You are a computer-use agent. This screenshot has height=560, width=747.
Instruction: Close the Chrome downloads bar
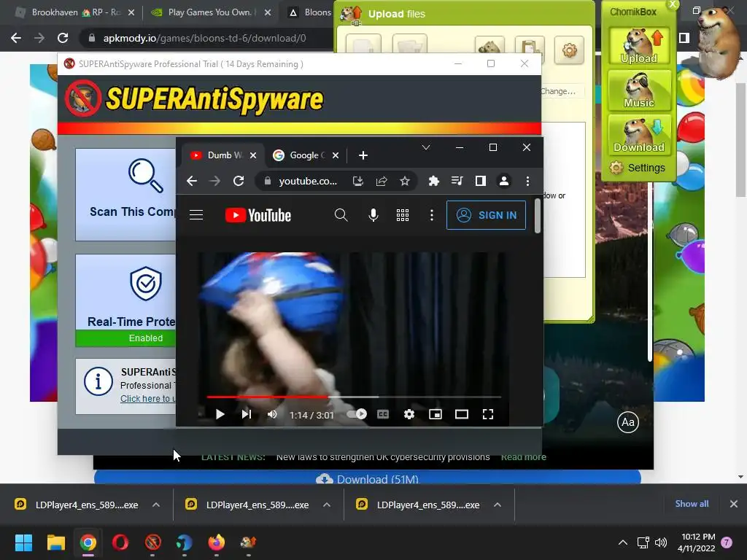click(x=734, y=504)
